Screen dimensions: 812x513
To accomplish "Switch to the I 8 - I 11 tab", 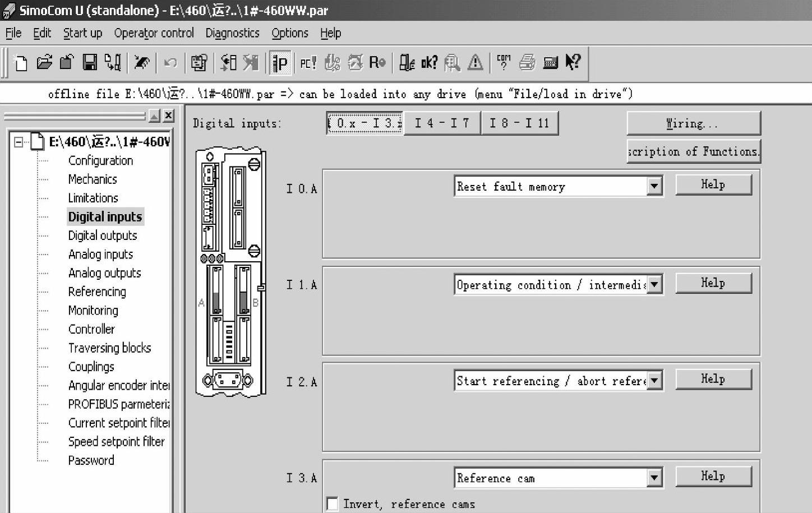I will click(x=519, y=123).
